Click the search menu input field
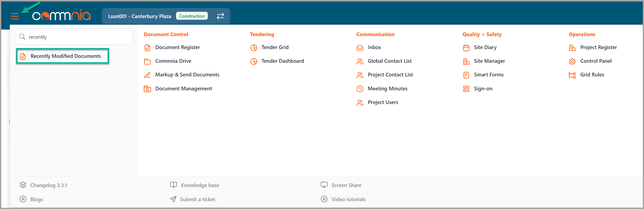The height and width of the screenshot is (209, 644). (78, 37)
